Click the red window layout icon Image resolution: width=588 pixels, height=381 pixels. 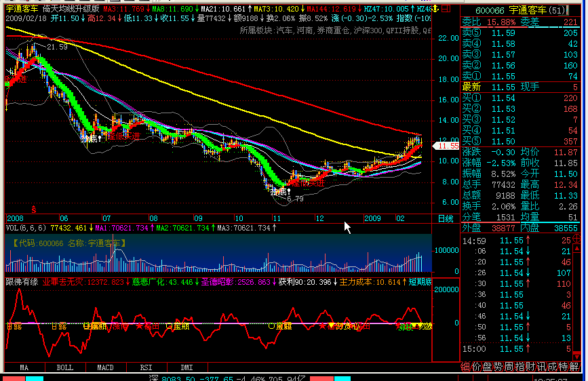[x=446, y=8]
